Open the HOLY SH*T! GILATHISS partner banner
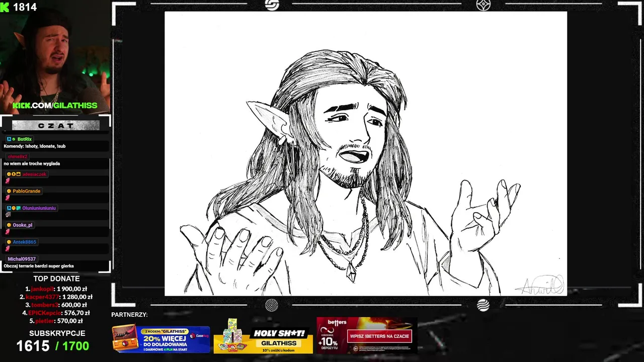 [x=263, y=336]
